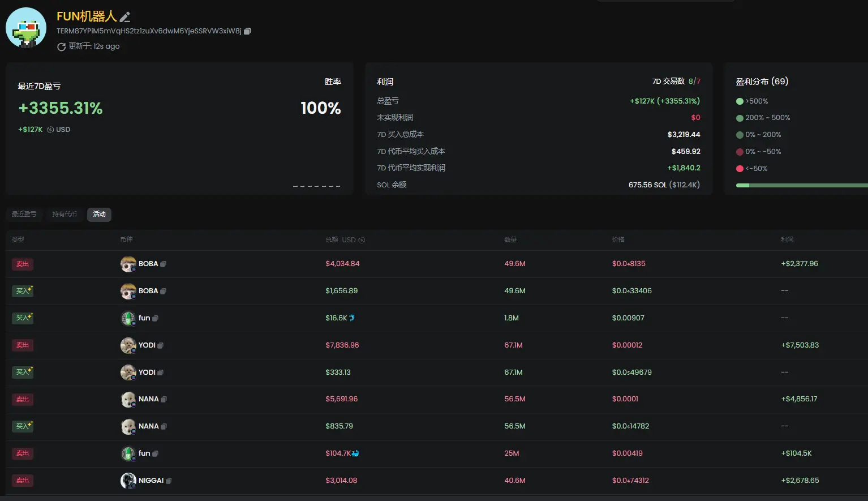Copy NANA address in the $835.79 buy row
The width and height of the screenshot is (868, 501).
pos(164,426)
